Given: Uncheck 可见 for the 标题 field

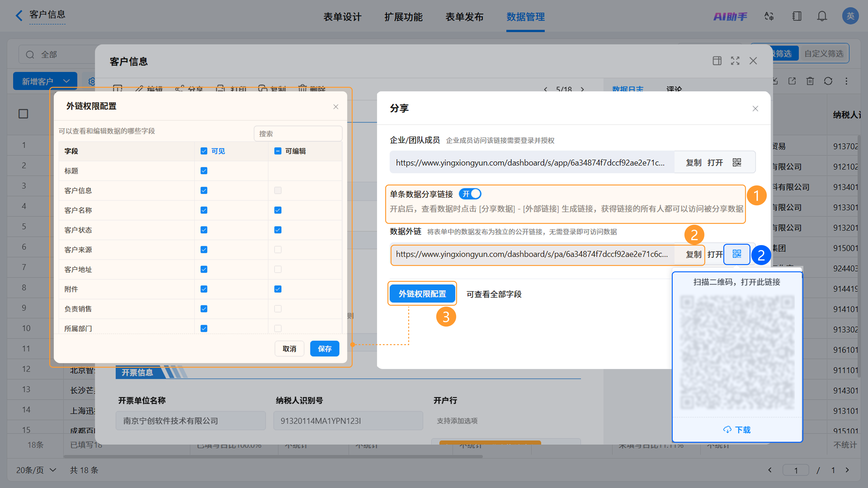Looking at the screenshot, I should (x=204, y=171).
